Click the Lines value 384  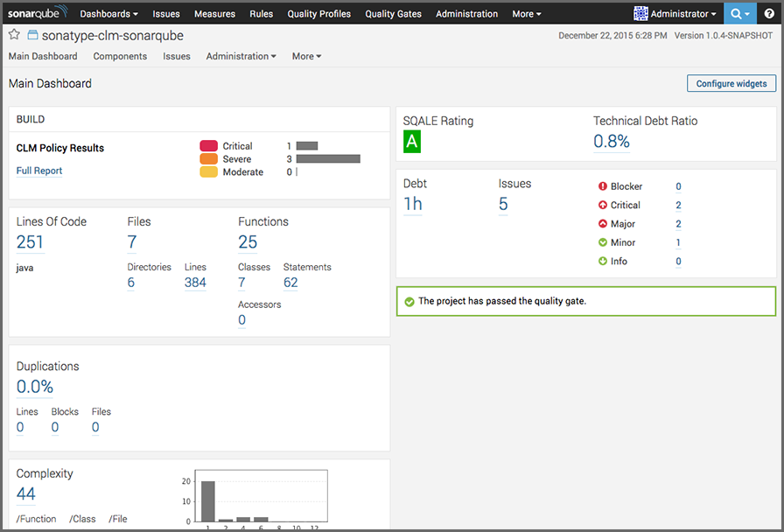point(195,283)
